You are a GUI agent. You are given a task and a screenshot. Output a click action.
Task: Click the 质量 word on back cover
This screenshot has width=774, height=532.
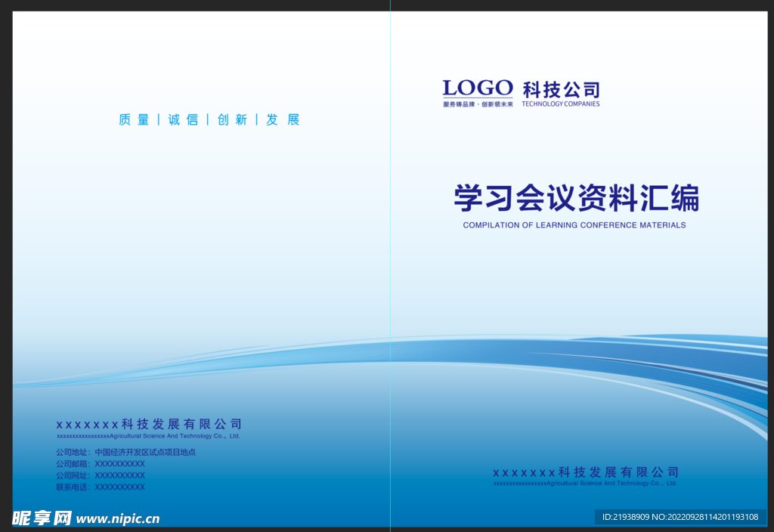tap(134, 120)
